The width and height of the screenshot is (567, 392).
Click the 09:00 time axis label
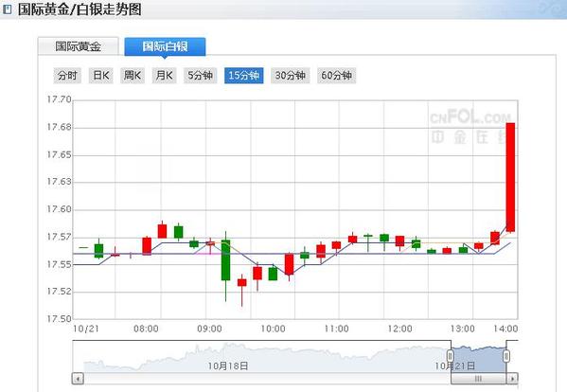click(x=209, y=329)
